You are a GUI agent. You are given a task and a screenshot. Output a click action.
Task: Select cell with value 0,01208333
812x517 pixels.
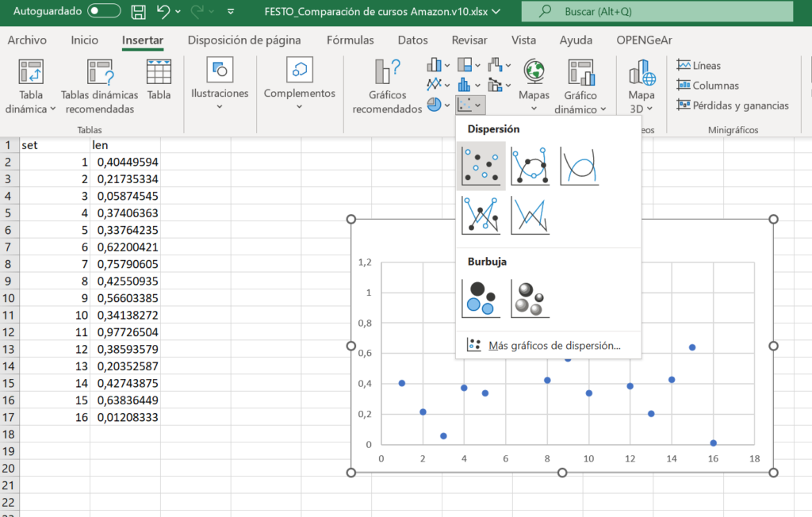tap(125, 417)
